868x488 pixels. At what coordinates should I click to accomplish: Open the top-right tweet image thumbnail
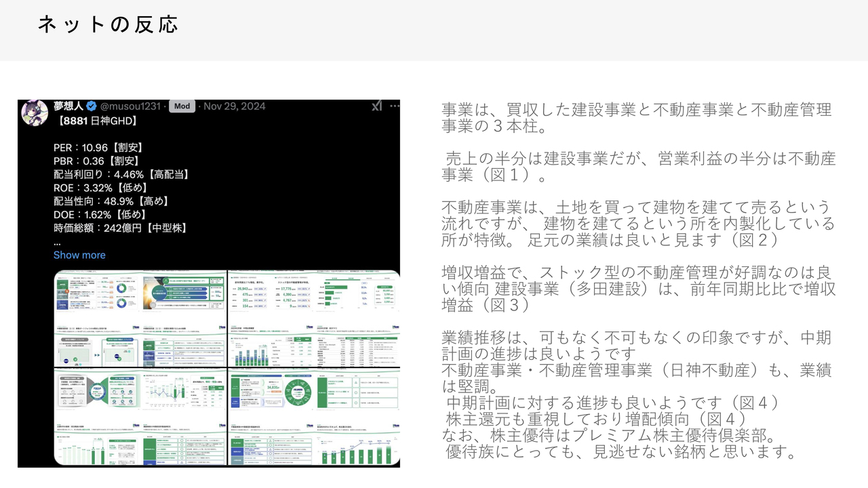[313, 318]
